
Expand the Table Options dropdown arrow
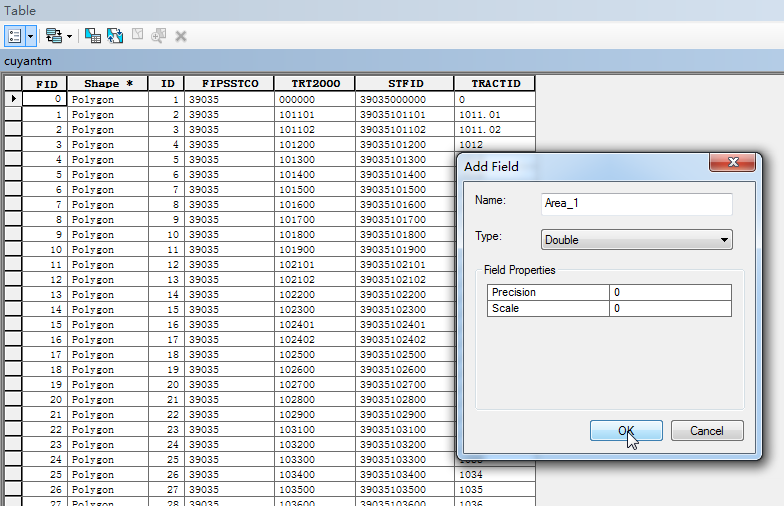click(30, 36)
